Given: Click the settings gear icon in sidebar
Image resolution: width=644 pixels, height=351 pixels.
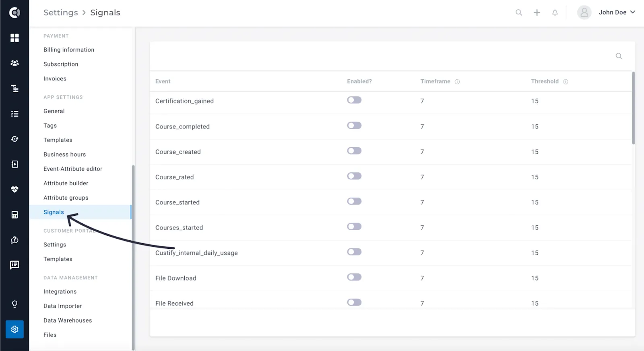Looking at the screenshot, I should (14, 329).
